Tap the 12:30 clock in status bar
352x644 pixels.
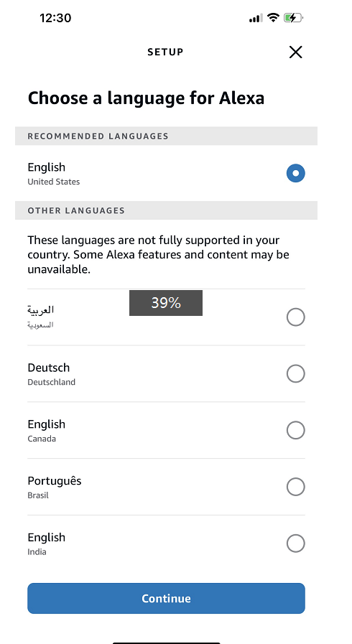tap(55, 18)
